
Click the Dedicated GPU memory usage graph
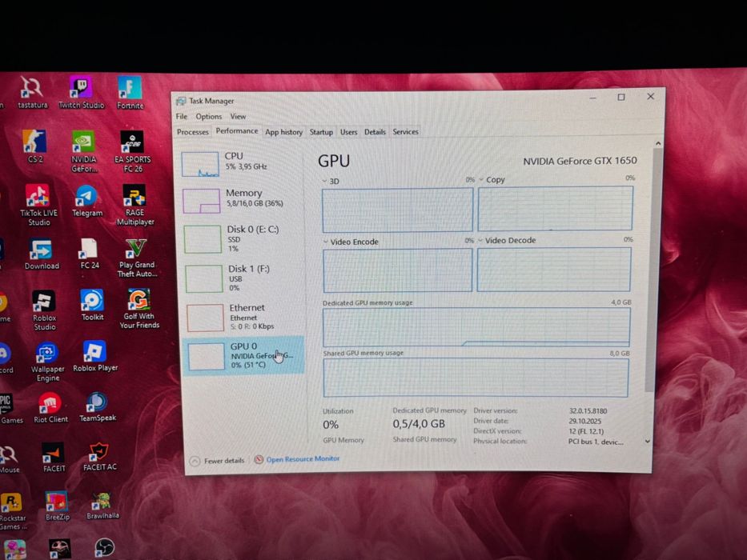coord(476,327)
